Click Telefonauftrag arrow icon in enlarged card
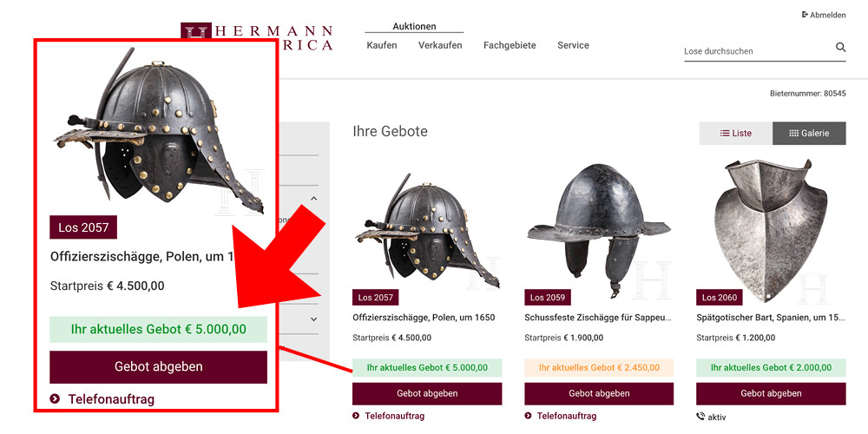The height and width of the screenshot is (434, 868). tap(56, 399)
